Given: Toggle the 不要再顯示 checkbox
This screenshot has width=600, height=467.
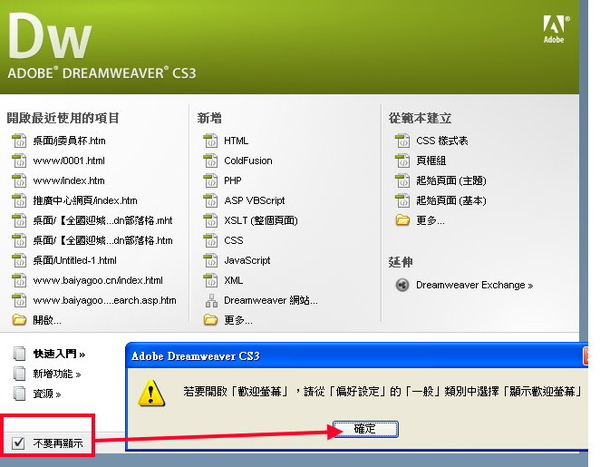Looking at the screenshot, I should 18,443.
